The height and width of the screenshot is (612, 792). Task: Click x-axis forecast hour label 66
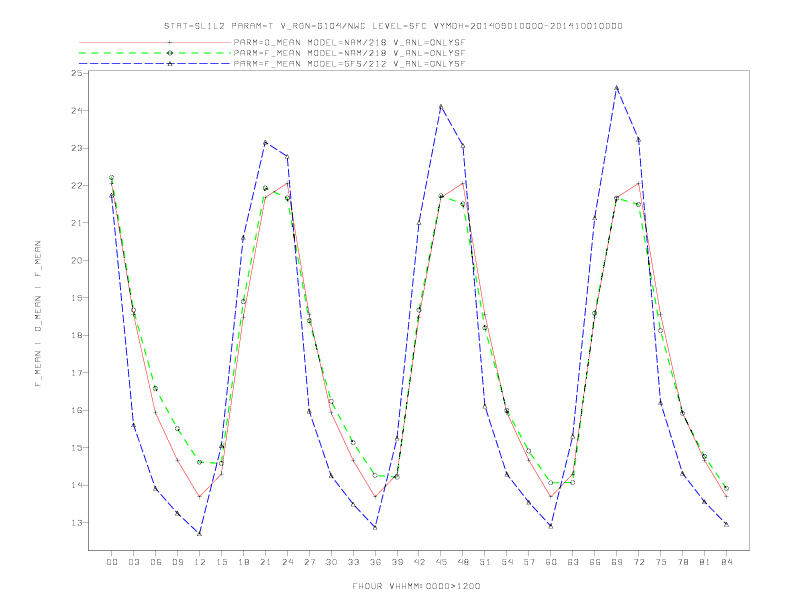[x=595, y=562]
